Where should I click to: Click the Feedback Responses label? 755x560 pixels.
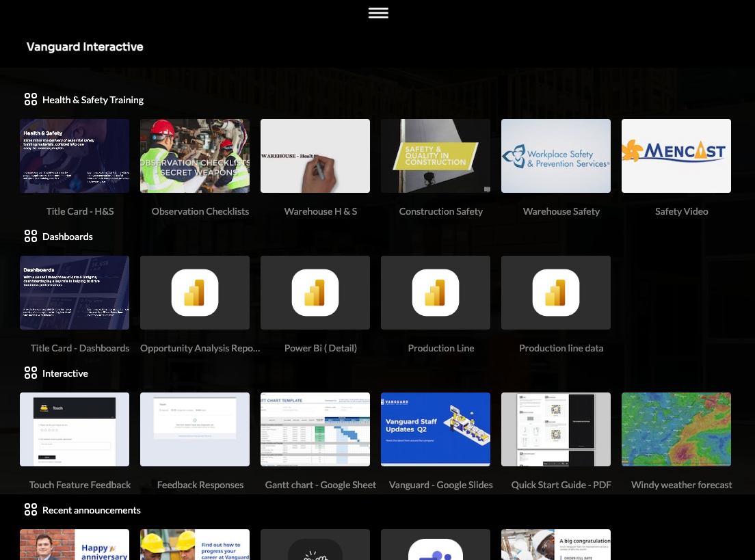tap(200, 485)
